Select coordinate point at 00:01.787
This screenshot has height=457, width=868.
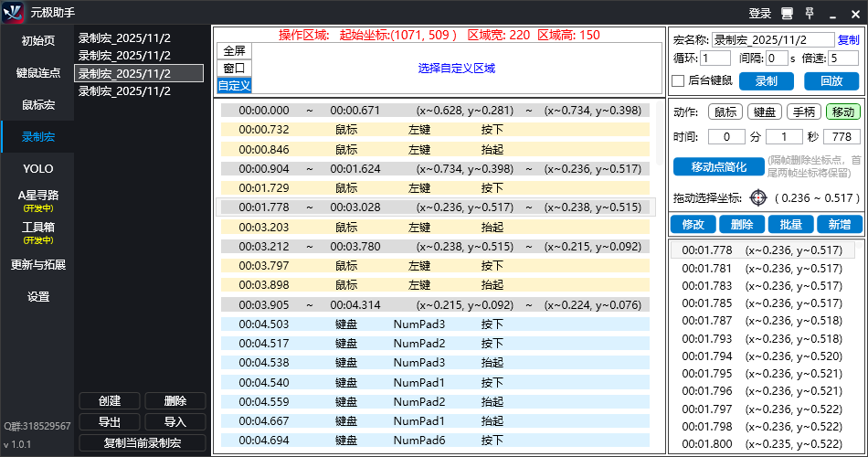coord(762,321)
